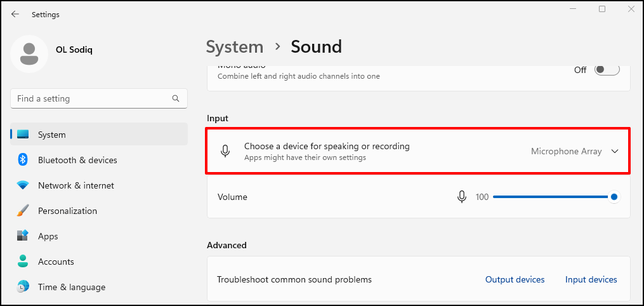
Task: Click the Network wifi icon
Action: (23, 185)
